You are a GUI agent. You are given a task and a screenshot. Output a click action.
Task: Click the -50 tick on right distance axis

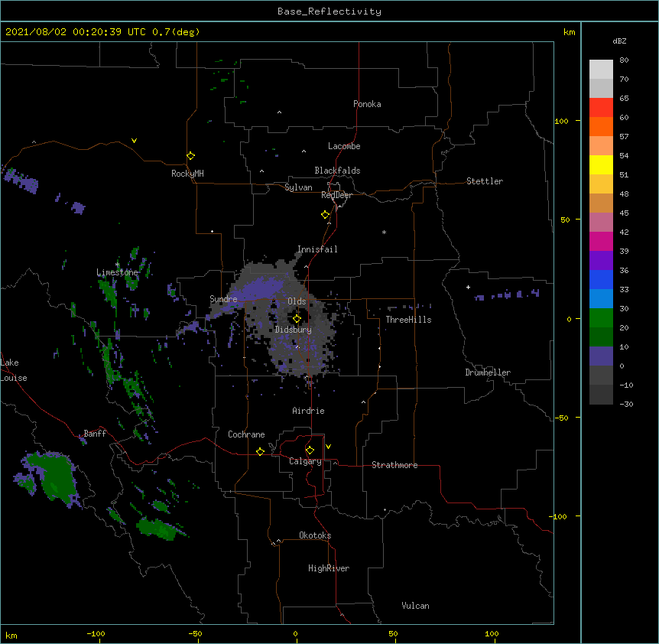[x=561, y=418]
